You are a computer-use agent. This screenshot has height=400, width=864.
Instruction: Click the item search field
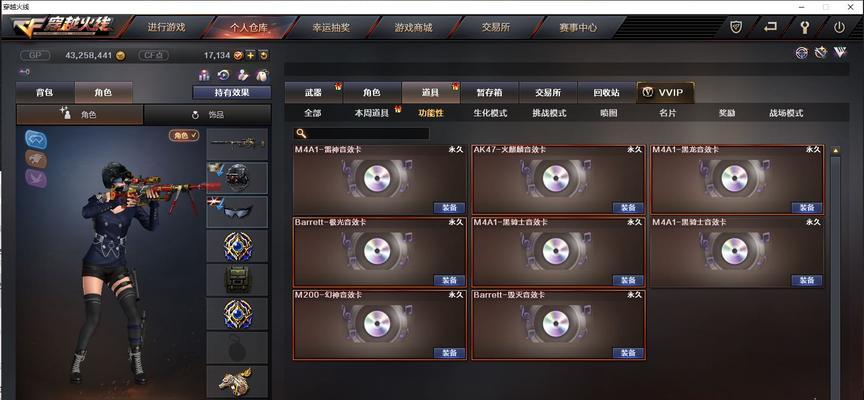coord(361,133)
